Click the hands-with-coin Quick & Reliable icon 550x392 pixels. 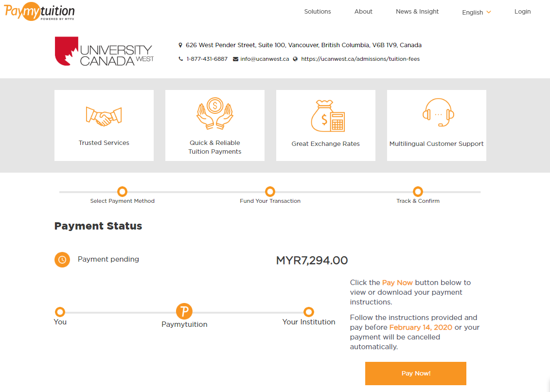pyautogui.click(x=214, y=113)
